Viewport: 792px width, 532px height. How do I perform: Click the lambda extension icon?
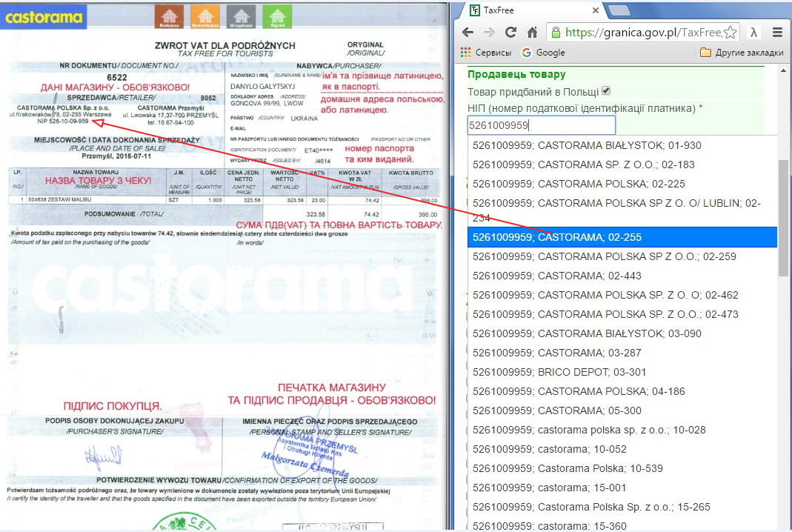point(753,33)
